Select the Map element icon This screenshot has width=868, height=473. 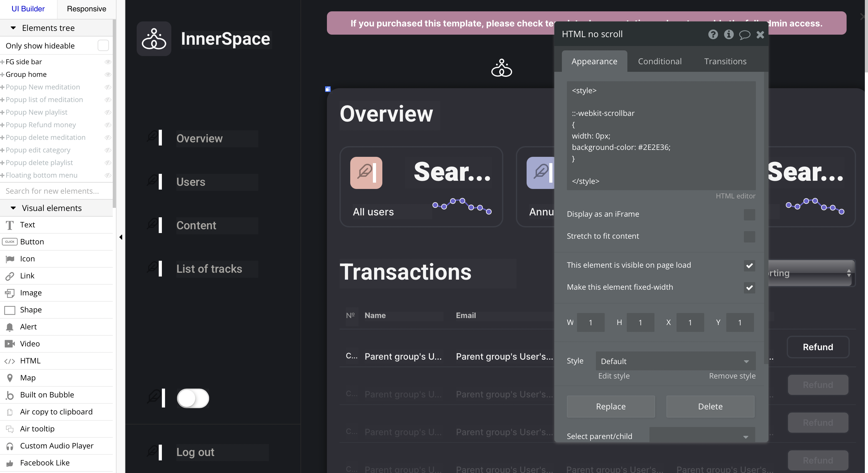tap(10, 378)
